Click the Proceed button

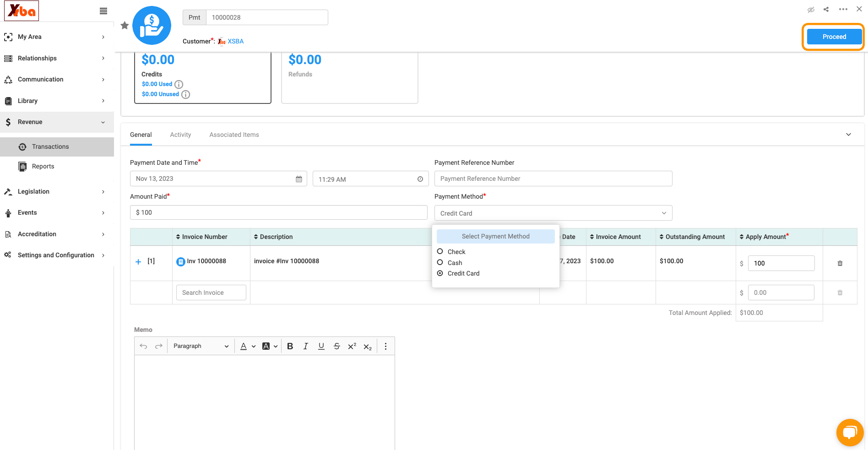834,37
